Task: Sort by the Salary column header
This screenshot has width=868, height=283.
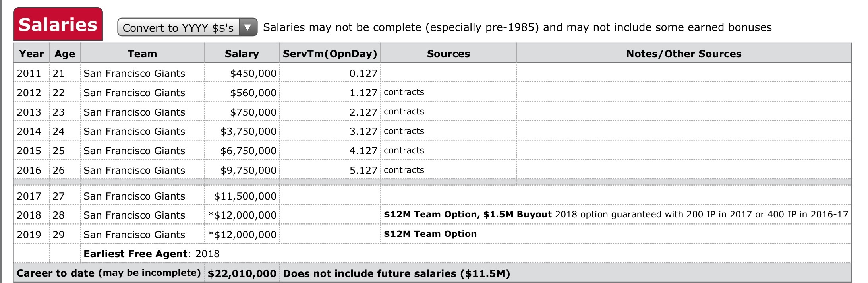Action: coord(242,54)
